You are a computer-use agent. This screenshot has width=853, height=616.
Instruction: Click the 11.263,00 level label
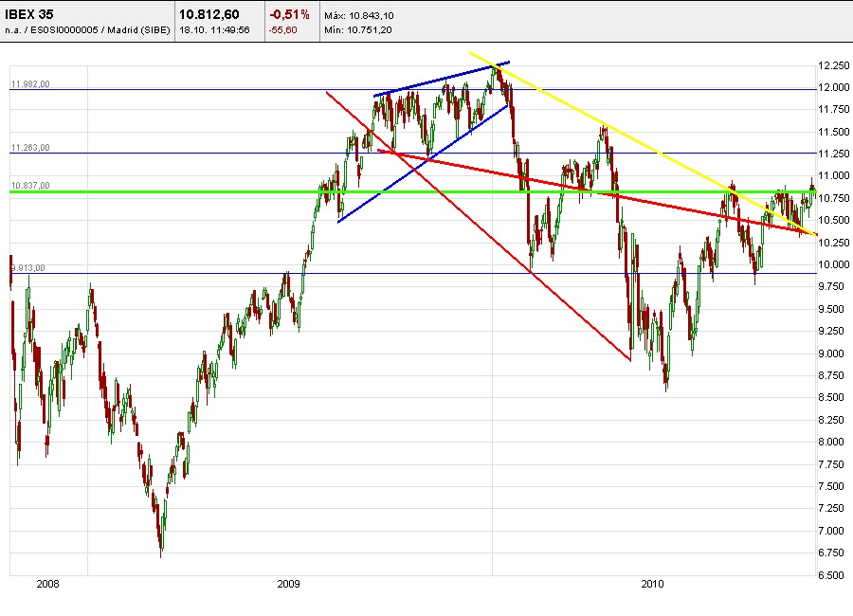[30, 148]
